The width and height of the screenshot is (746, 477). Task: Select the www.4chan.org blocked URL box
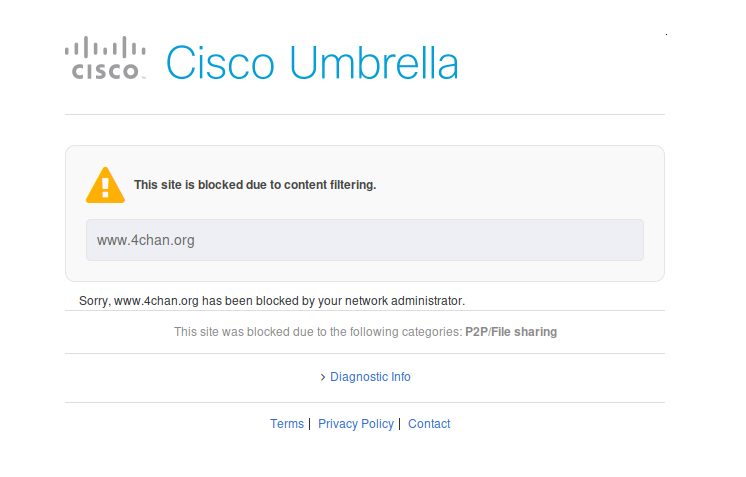[365, 240]
